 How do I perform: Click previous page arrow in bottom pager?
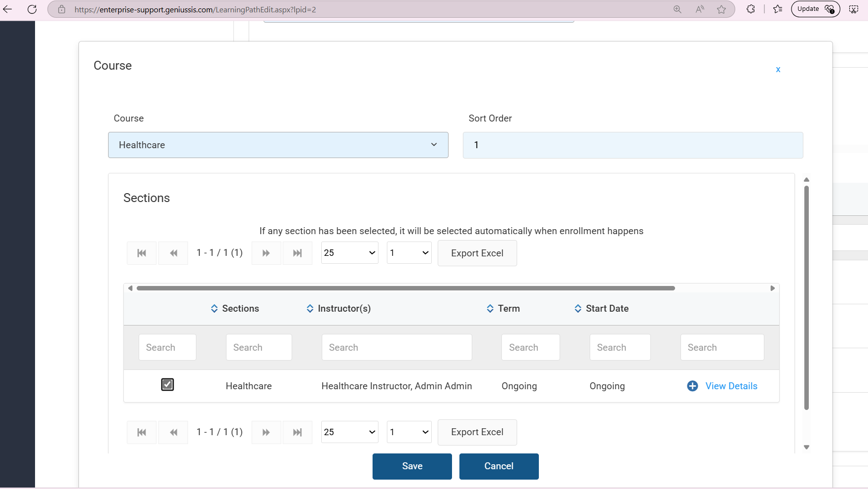(x=173, y=433)
